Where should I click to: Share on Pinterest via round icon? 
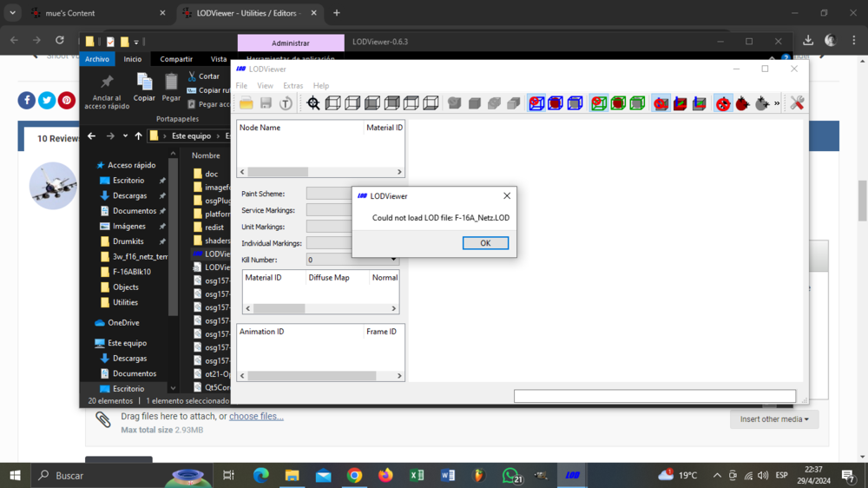(67, 100)
